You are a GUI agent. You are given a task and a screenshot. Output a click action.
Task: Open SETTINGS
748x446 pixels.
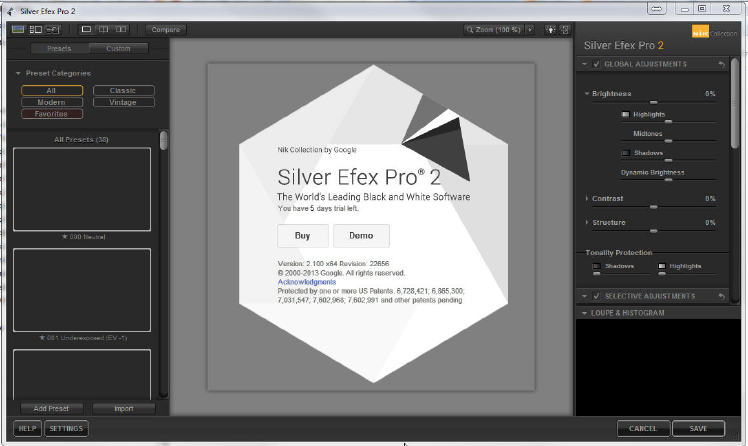coord(66,428)
